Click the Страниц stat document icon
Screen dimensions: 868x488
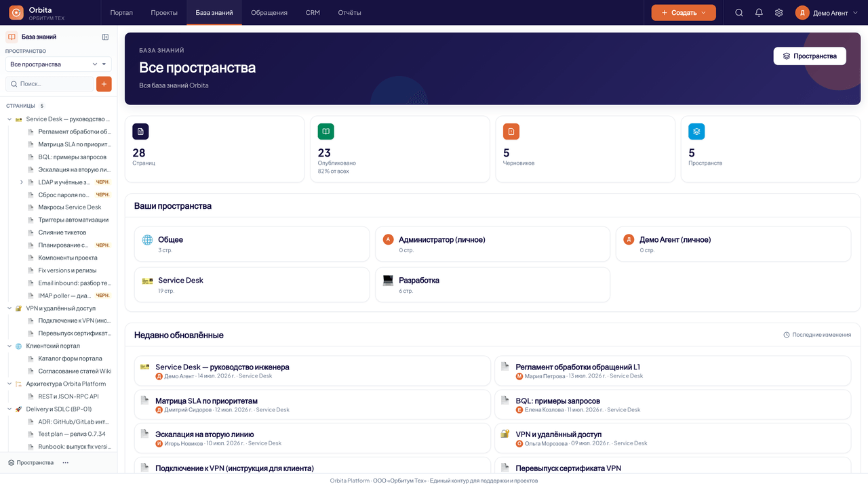point(140,131)
